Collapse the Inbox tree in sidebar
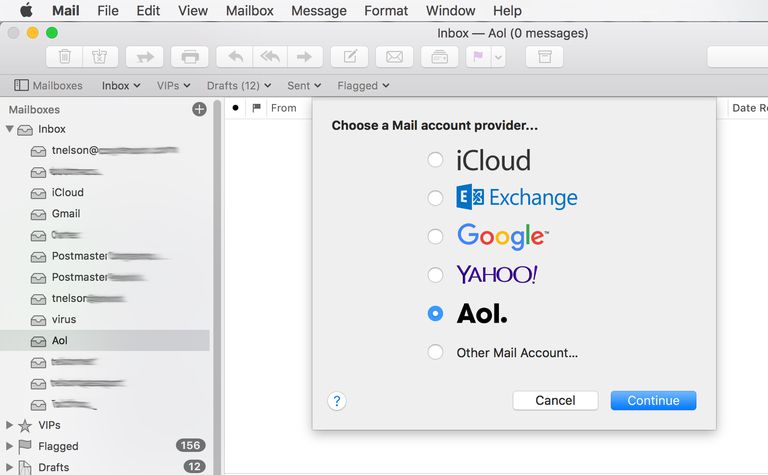The width and height of the screenshot is (768, 475). 9,129
